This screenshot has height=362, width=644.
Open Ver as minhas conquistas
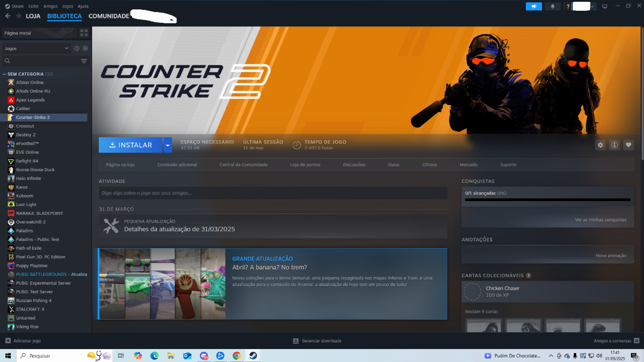click(601, 220)
